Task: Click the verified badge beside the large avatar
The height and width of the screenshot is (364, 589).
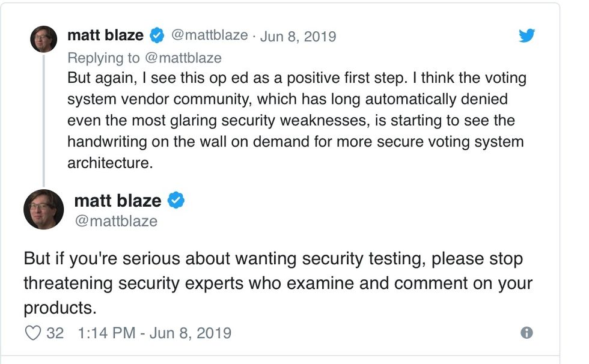Action: (x=175, y=201)
